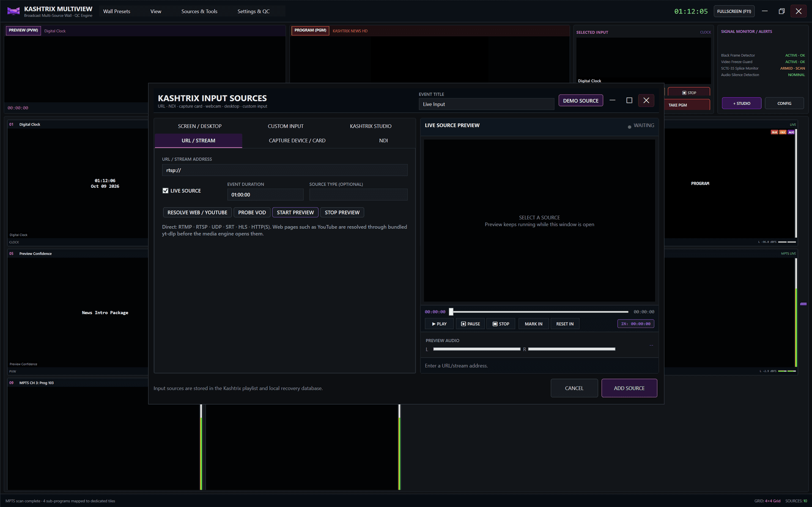Click the Demo Source button
Viewport: 812px width, 507px height.
coord(581,101)
